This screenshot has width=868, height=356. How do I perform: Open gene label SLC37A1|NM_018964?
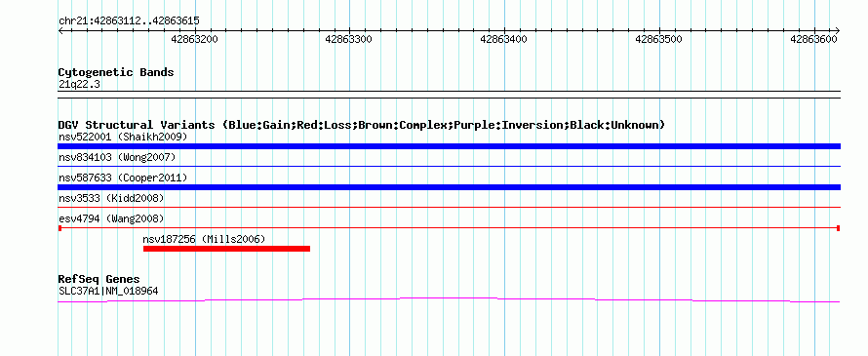pyautogui.click(x=108, y=291)
